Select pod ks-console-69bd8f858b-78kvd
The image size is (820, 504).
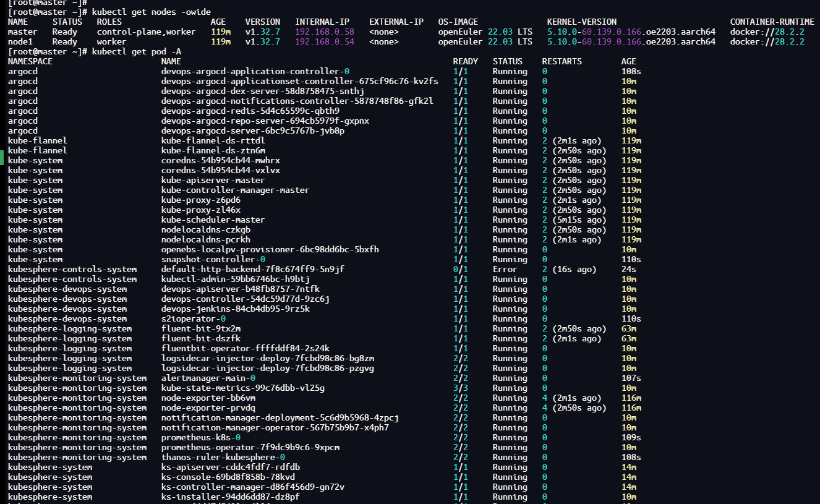coord(228,477)
